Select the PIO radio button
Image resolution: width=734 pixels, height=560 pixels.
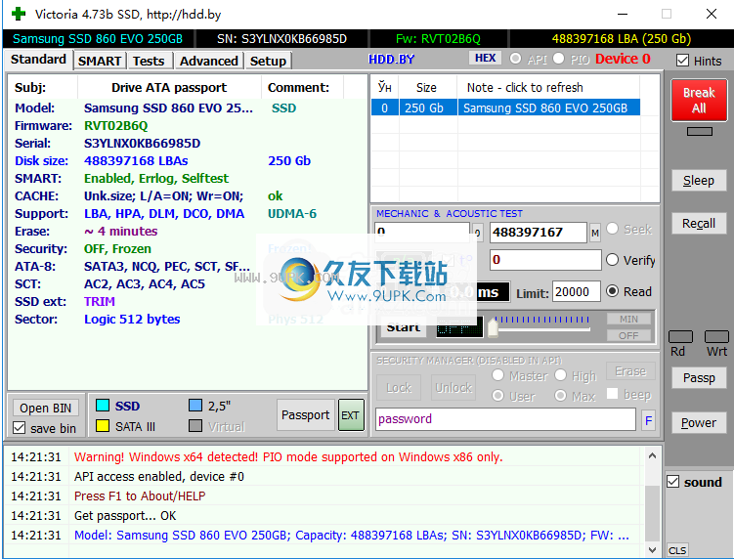558,59
